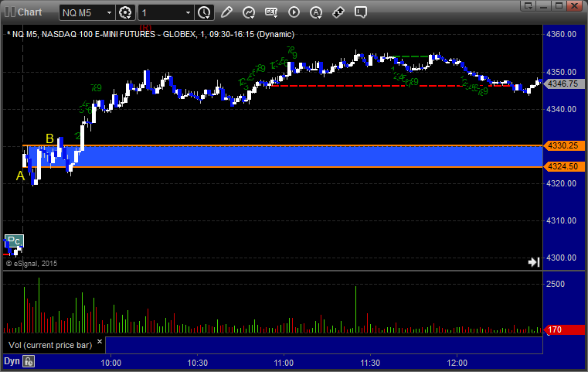Close the Vol current price bar label
This screenshot has width=588, height=372.
pyautogui.click(x=100, y=341)
